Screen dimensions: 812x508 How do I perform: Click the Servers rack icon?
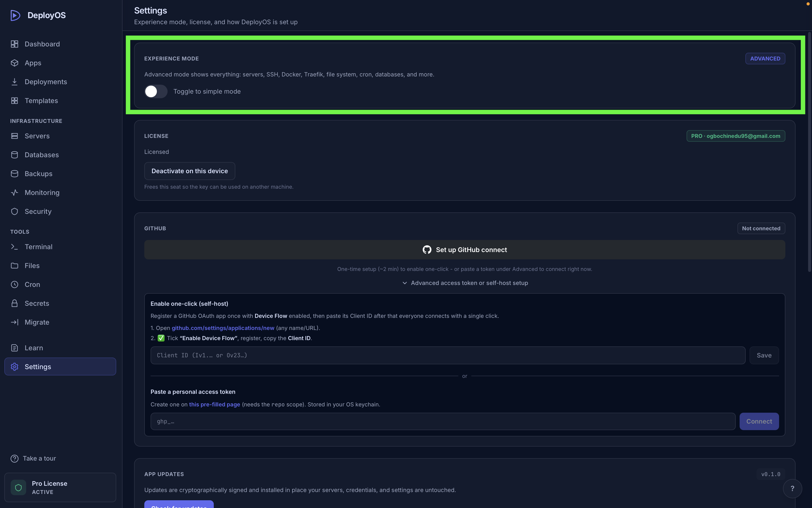[15, 136]
